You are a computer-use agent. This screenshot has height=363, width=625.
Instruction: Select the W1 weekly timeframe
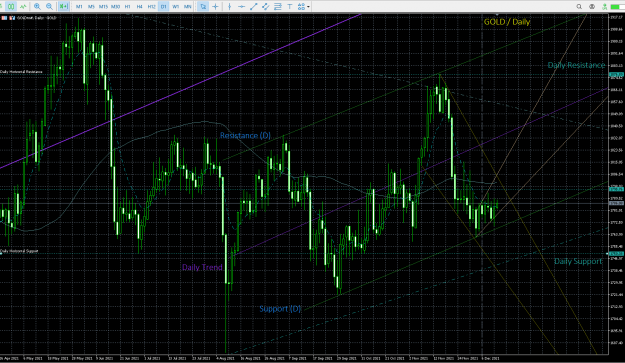pyautogui.click(x=175, y=6)
